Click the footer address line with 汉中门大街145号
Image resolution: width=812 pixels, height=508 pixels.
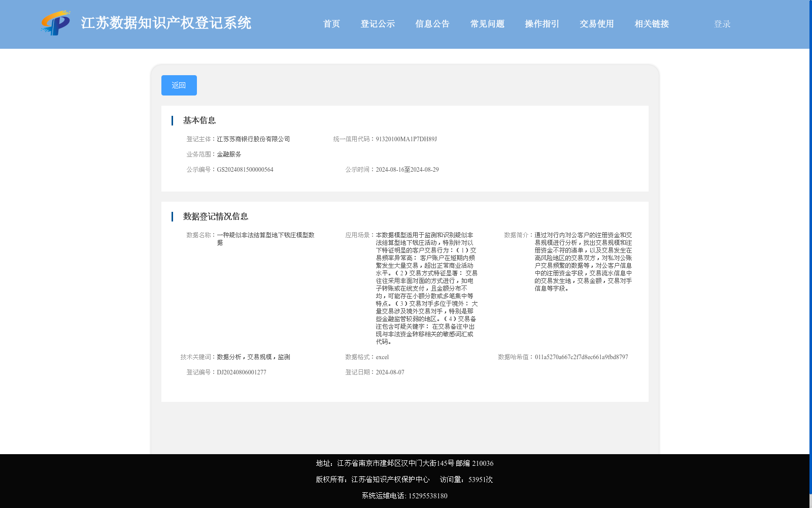pos(404,463)
